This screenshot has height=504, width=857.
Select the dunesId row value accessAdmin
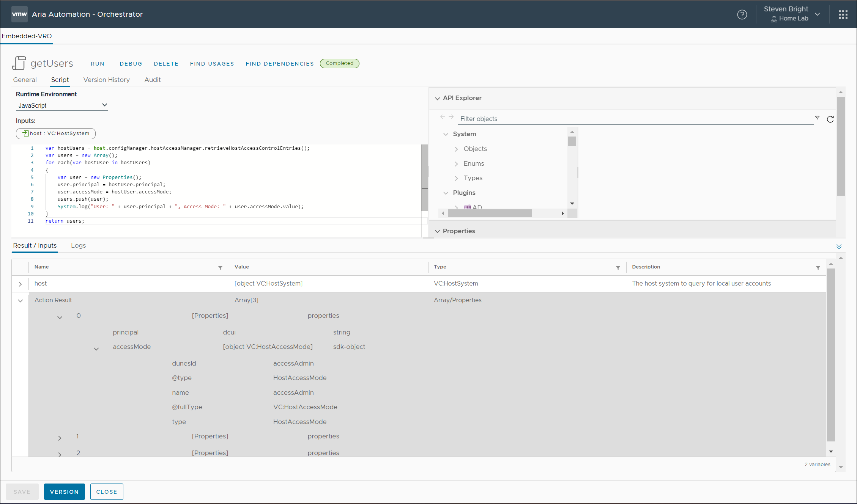click(x=293, y=363)
